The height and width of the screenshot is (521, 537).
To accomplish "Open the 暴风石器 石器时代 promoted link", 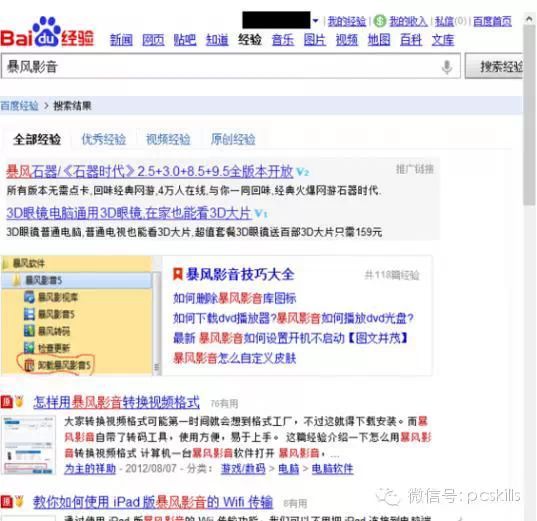I will (150, 171).
